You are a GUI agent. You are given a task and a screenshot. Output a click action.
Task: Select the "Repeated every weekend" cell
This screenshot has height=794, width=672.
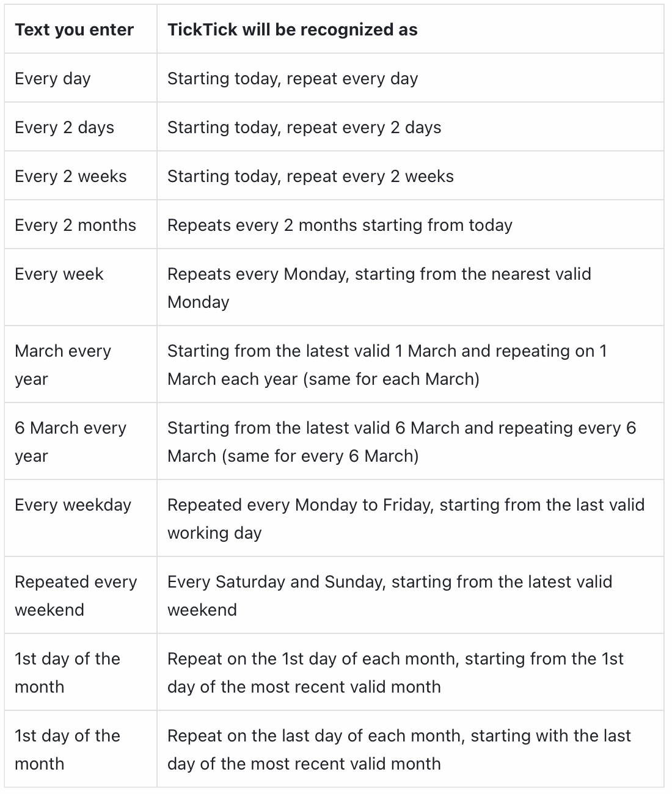point(76,595)
